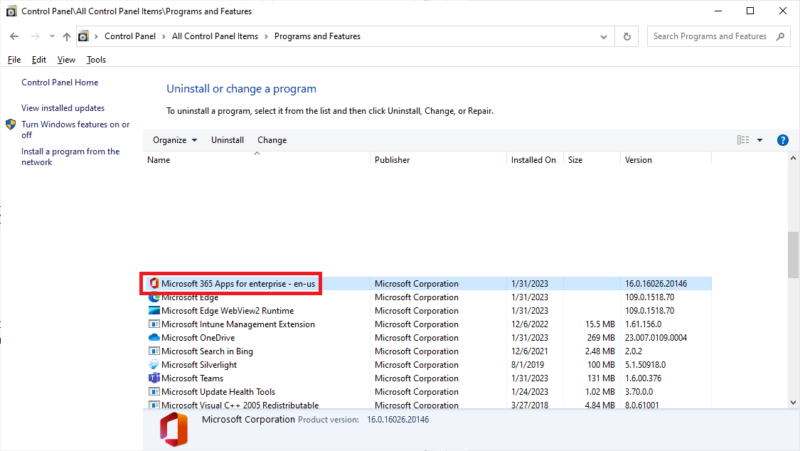This screenshot has width=800, height=451.
Task: Open Help via the question mark icon
Action: (x=783, y=140)
